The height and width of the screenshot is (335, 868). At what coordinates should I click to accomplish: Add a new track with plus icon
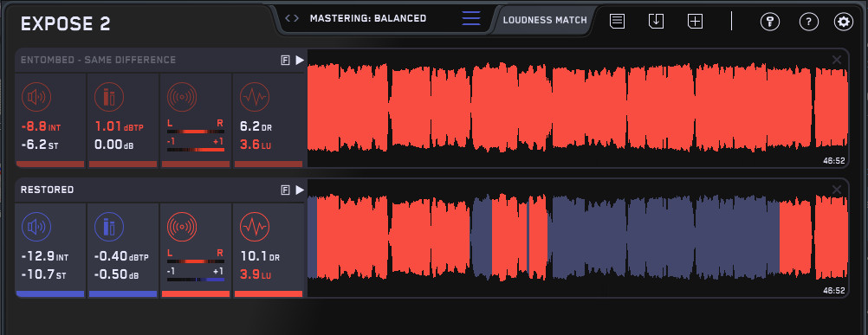[695, 22]
